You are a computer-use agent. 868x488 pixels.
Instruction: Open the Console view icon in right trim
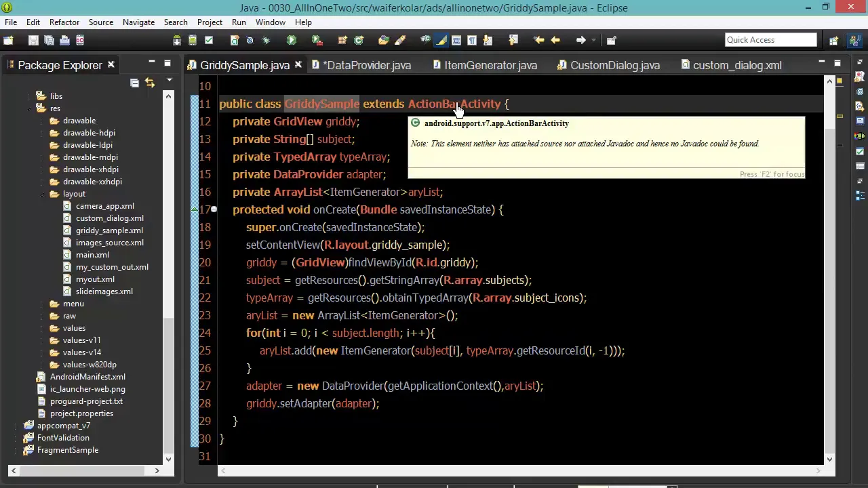[x=860, y=121]
